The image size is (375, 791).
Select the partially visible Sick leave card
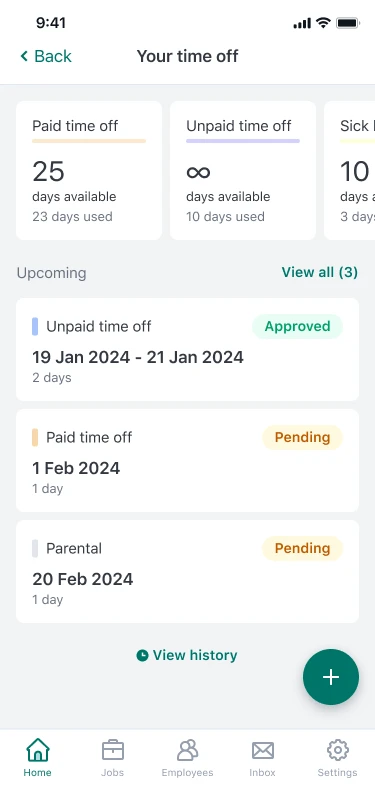[349, 171]
